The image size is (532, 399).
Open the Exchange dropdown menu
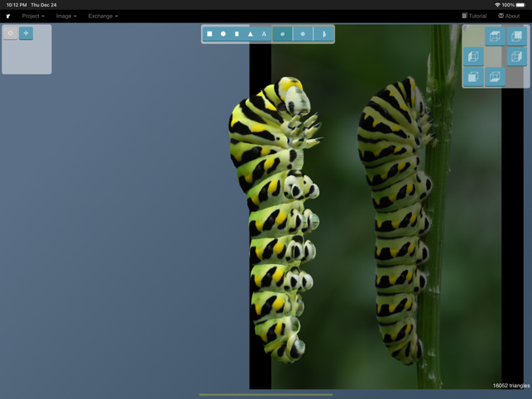pyautogui.click(x=103, y=16)
